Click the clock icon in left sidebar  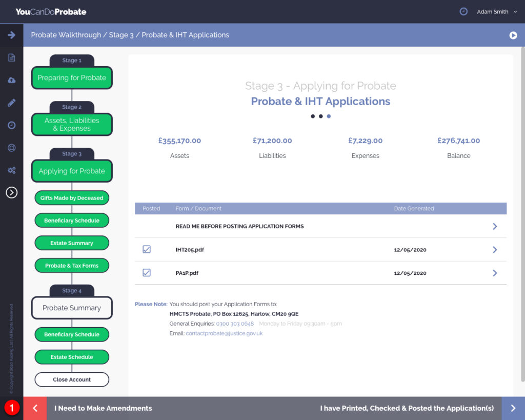tap(11, 125)
